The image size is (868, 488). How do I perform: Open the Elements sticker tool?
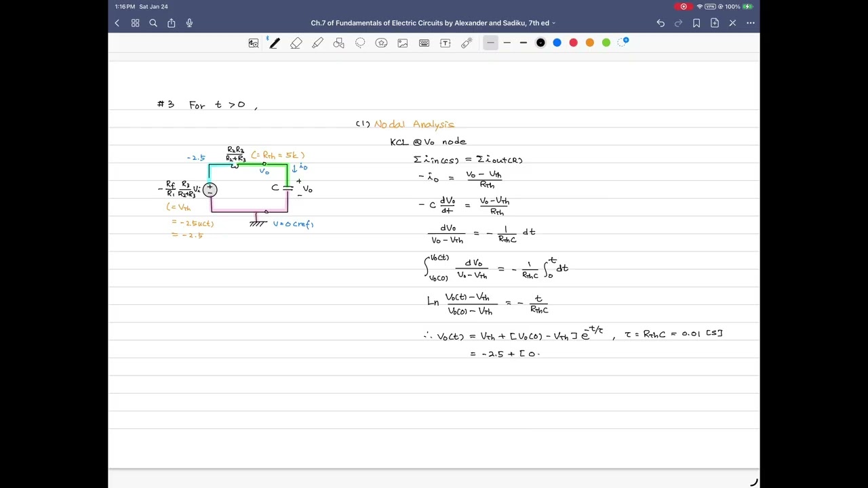(382, 43)
